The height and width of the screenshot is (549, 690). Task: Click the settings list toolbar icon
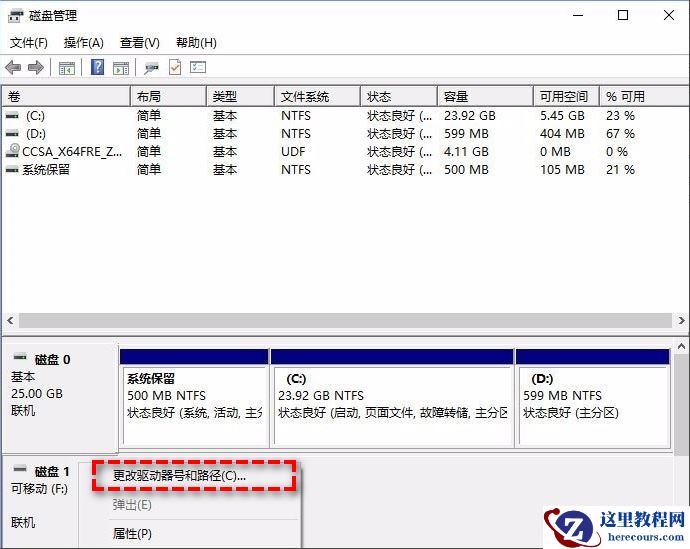pos(198,67)
